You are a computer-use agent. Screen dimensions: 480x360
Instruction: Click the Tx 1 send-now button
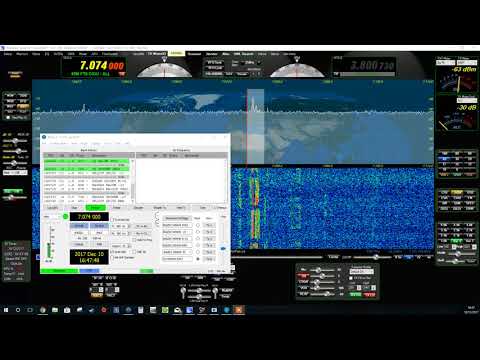click(209, 225)
